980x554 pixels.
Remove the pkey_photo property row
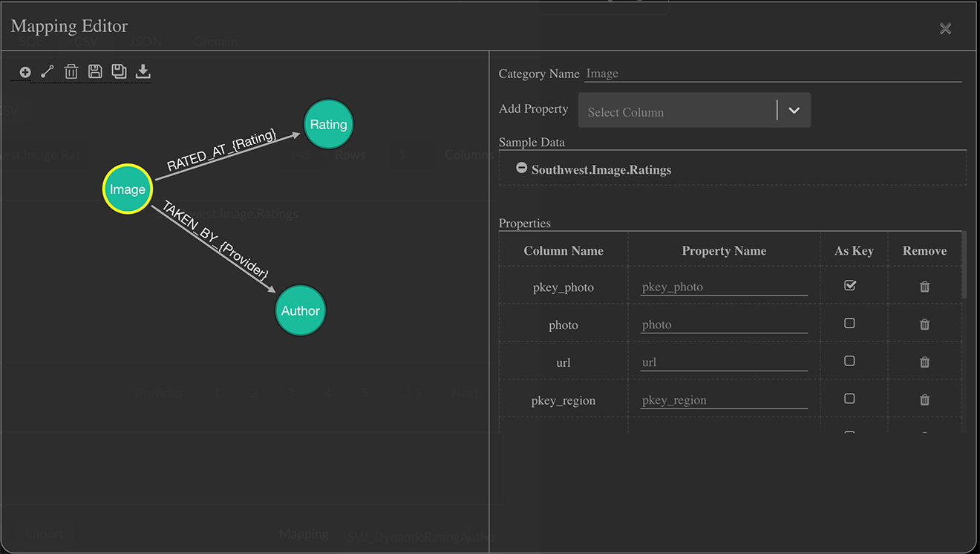pos(924,287)
